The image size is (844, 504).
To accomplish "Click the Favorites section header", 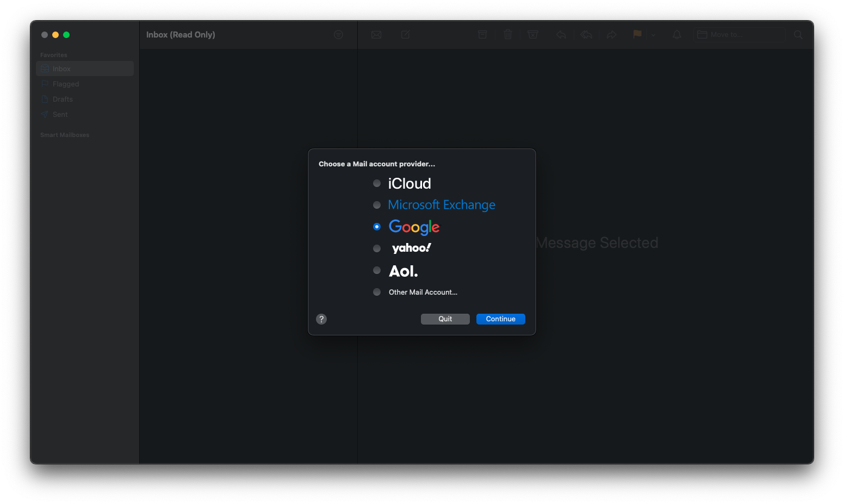I will [x=54, y=55].
